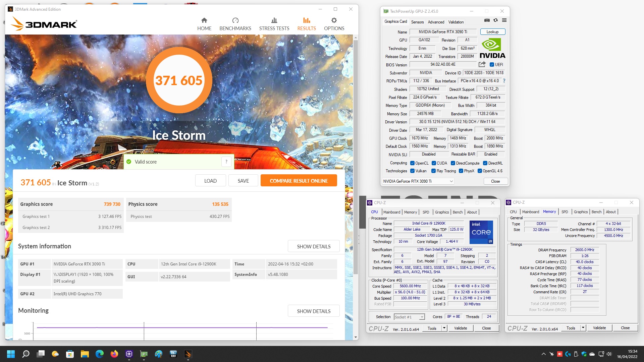This screenshot has width=644, height=362.
Task: Click Lookup button in GPU-Z
Action: [492, 32]
